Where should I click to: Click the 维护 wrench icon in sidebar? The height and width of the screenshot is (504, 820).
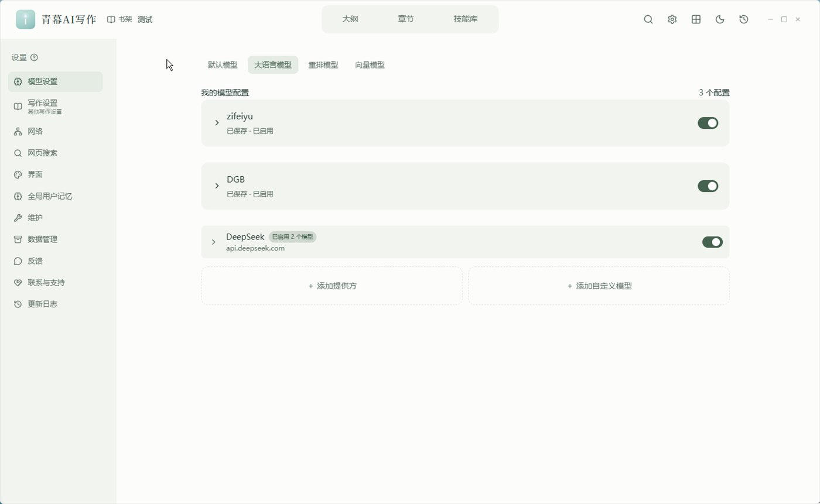(x=18, y=218)
